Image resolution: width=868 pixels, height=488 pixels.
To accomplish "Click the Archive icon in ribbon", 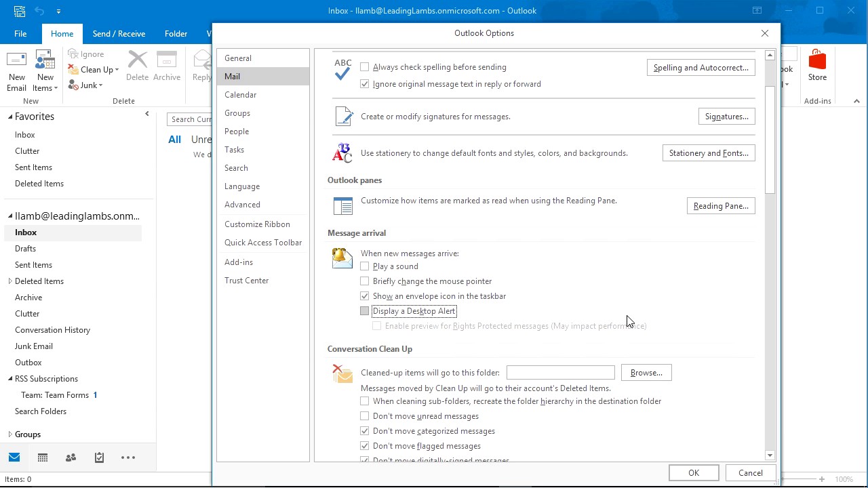I will (167, 66).
